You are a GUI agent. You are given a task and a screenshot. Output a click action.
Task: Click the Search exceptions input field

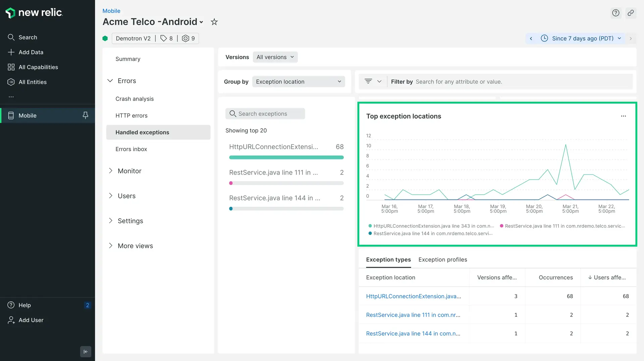tap(265, 114)
